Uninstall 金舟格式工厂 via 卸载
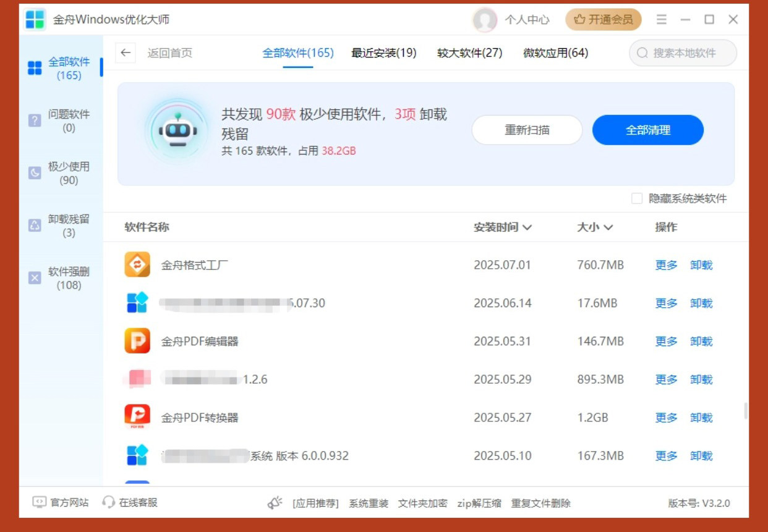Image resolution: width=768 pixels, height=532 pixels. pyautogui.click(x=702, y=265)
